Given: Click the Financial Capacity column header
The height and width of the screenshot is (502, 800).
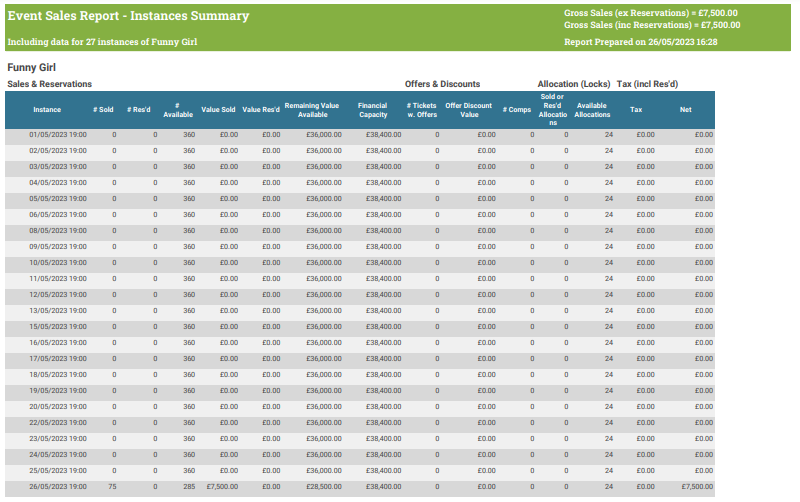Looking at the screenshot, I should [x=372, y=110].
